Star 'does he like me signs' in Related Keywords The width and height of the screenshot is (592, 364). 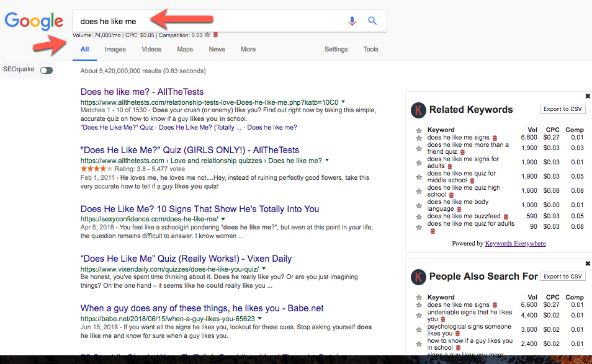(419, 138)
